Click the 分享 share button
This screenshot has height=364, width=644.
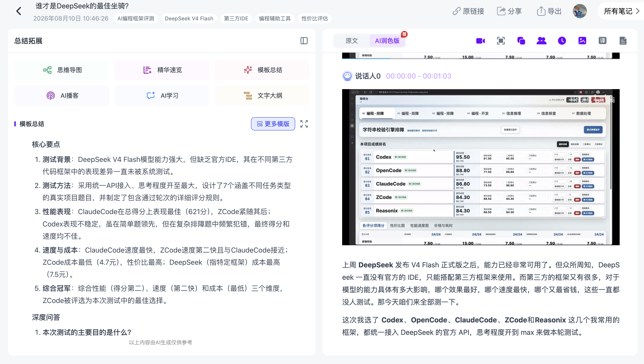(509, 11)
